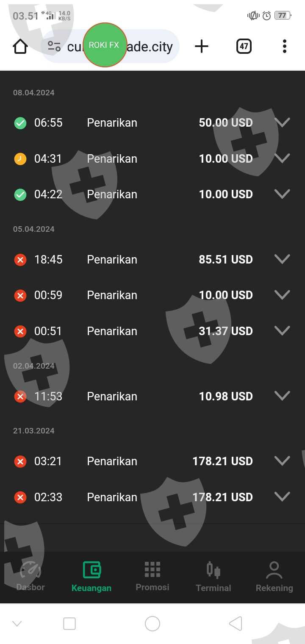Tap the green success icon at 06:55
Image resolution: width=305 pixels, height=644 pixels.
[x=20, y=123]
